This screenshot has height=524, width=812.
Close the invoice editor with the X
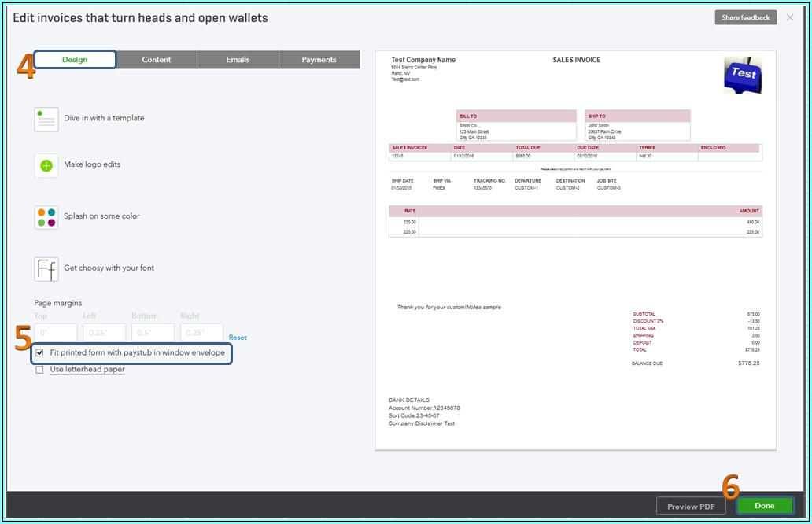click(x=790, y=17)
